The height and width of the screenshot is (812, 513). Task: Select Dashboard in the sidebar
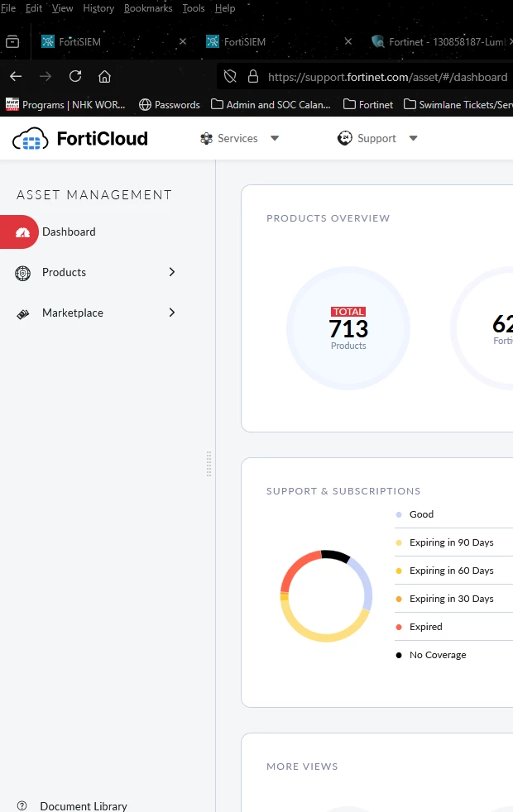tap(69, 232)
